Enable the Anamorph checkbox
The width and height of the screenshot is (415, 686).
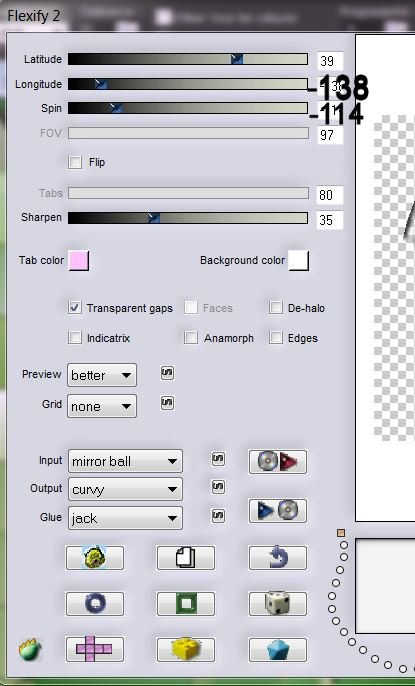(x=191, y=337)
